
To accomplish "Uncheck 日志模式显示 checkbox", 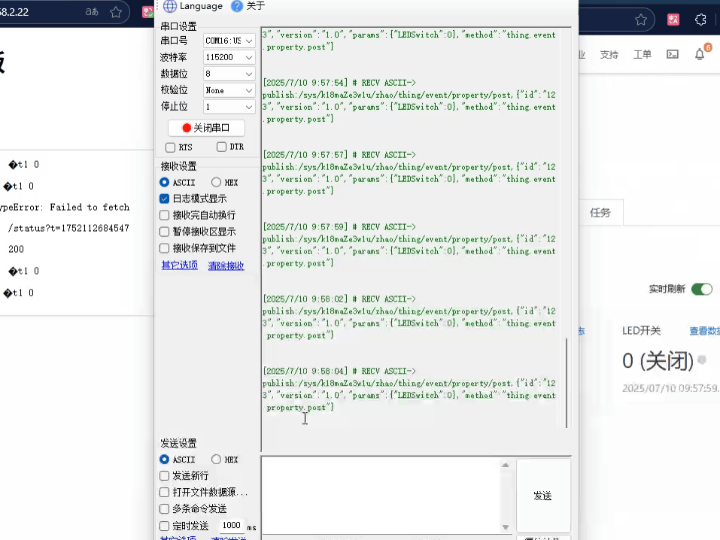I will (x=165, y=199).
